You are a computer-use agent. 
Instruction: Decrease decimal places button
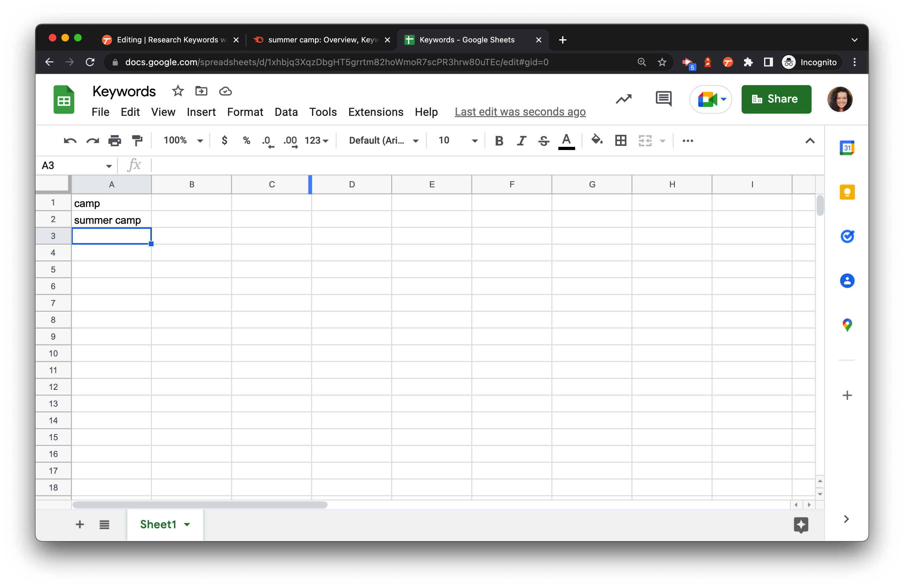267,141
